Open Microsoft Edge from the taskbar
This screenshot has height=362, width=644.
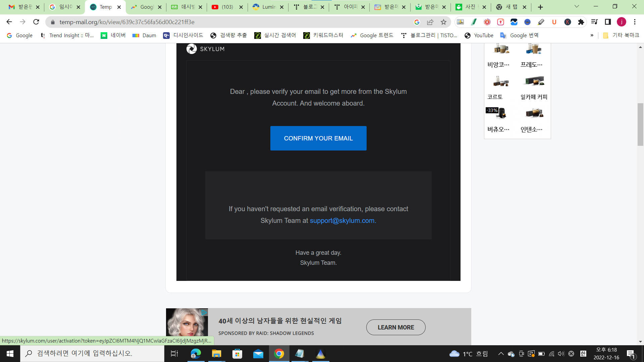tap(196, 354)
